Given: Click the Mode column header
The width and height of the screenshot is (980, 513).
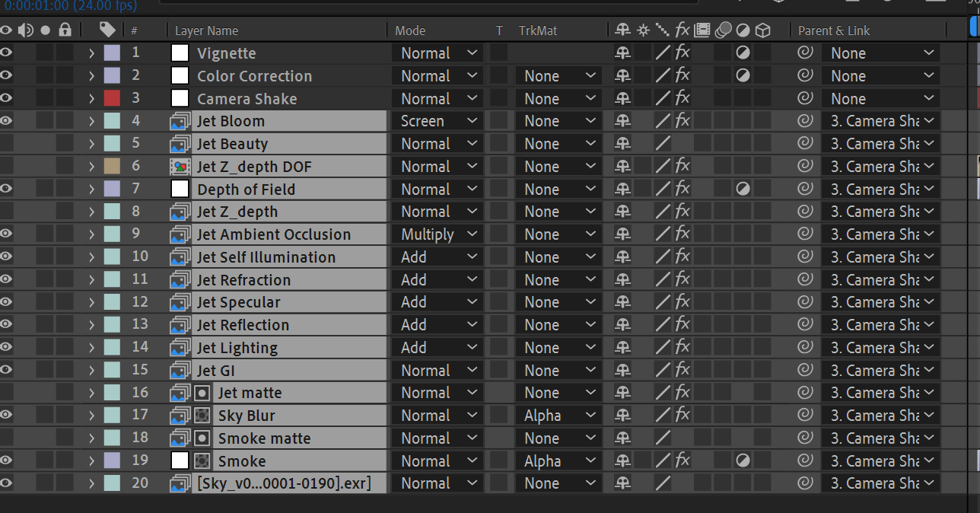Looking at the screenshot, I should (410, 30).
